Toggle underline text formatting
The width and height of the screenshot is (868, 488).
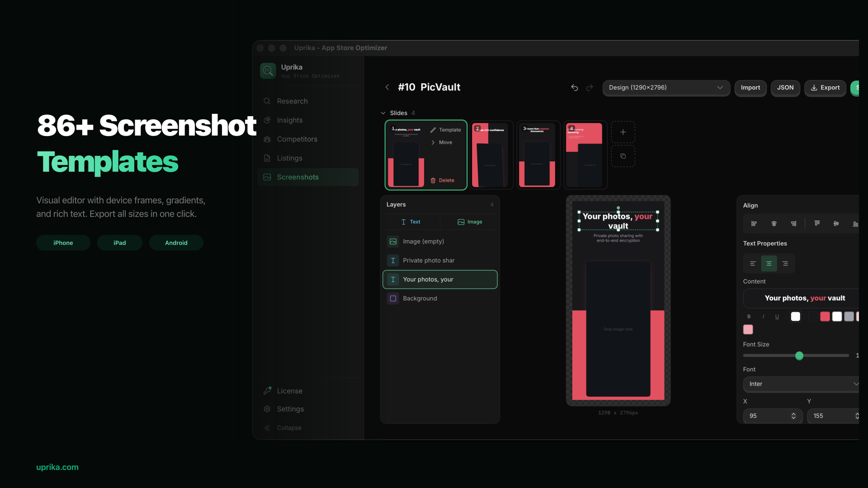777,317
